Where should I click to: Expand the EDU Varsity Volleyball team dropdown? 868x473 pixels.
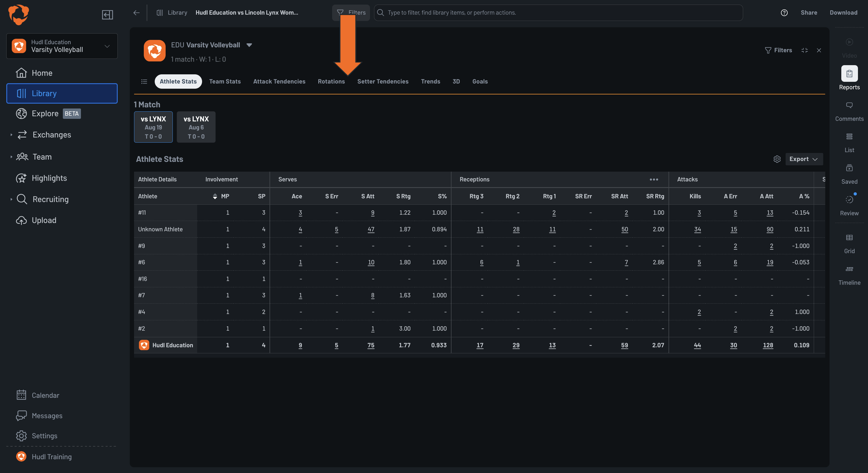[249, 45]
